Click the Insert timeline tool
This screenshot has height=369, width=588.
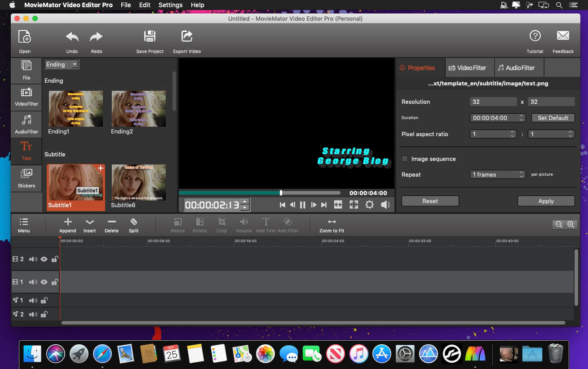tap(90, 225)
